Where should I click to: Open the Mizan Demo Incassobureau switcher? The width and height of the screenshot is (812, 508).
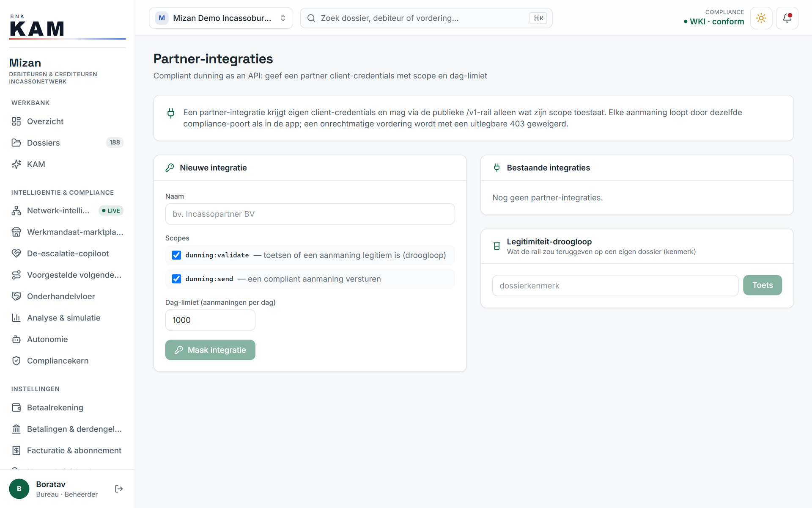point(221,18)
